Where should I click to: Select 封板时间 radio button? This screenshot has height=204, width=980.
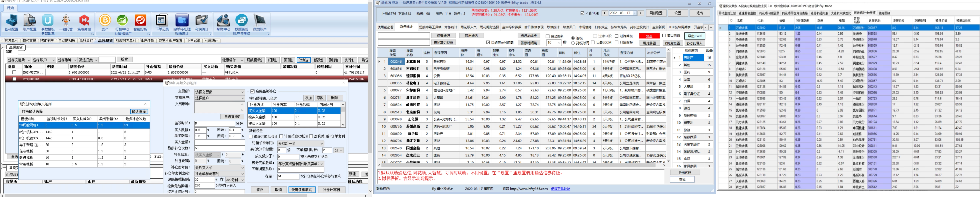pyautogui.click(x=573, y=43)
